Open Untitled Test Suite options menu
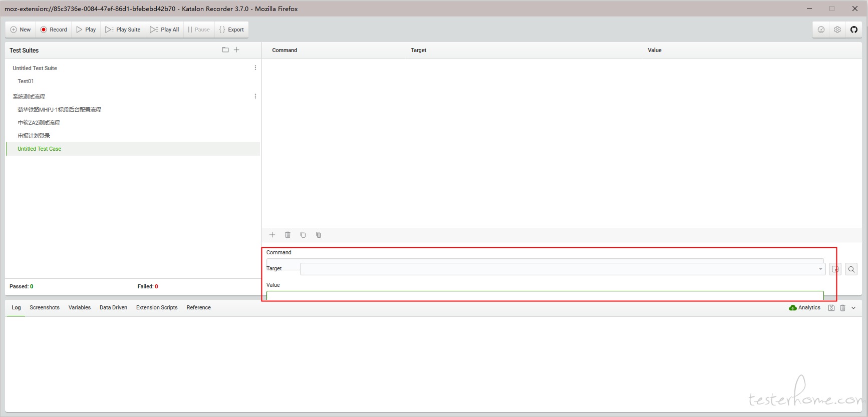The width and height of the screenshot is (868, 417). (255, 68)
